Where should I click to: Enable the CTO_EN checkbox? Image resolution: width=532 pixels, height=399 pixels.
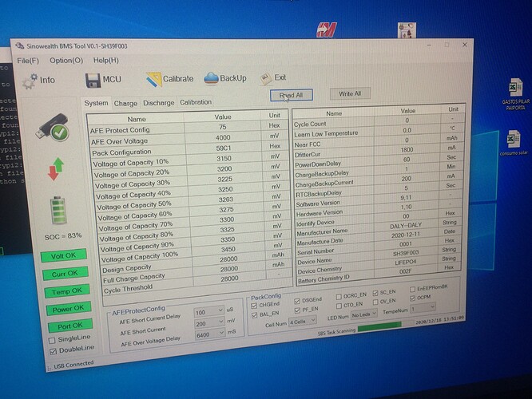click(339, 306)
